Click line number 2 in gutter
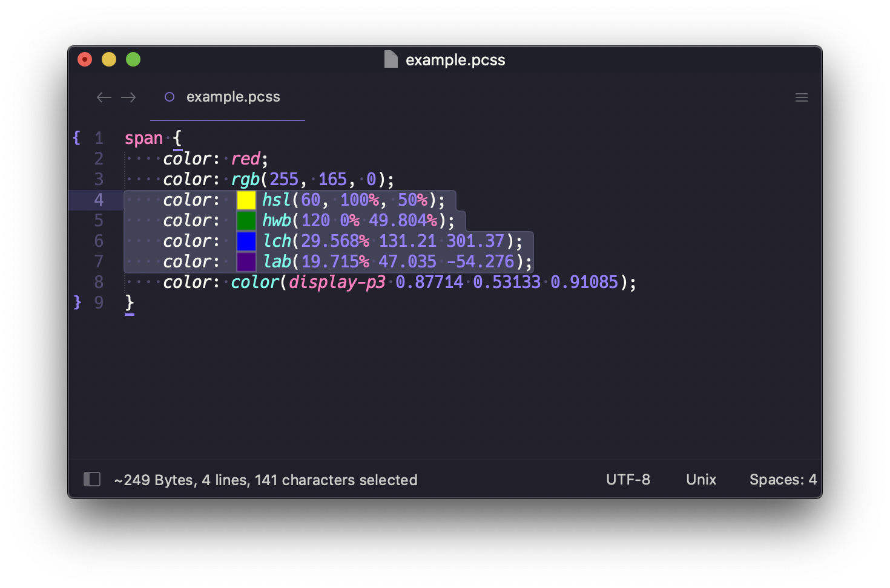Viewport: 890px width, 588px height. (99, 158)
